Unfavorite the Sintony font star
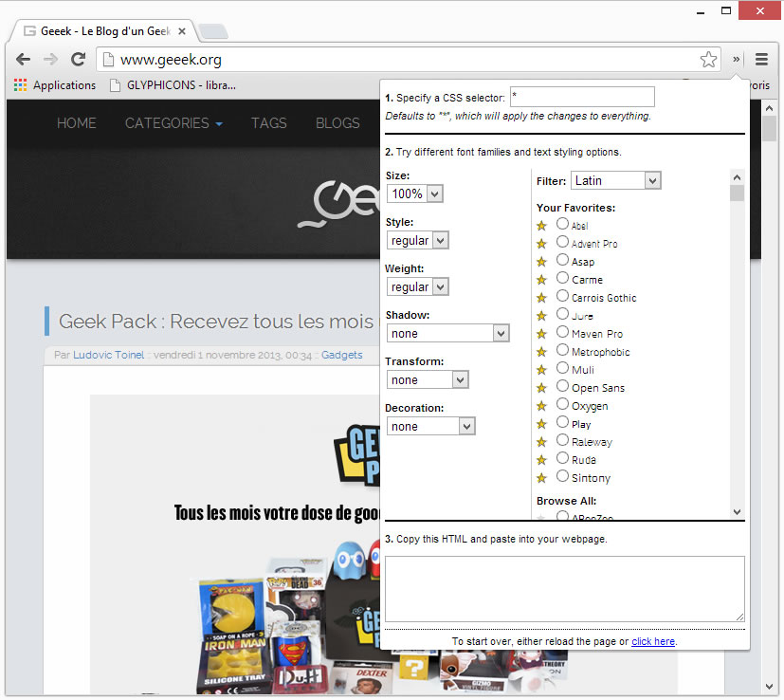 pos(541,478)
